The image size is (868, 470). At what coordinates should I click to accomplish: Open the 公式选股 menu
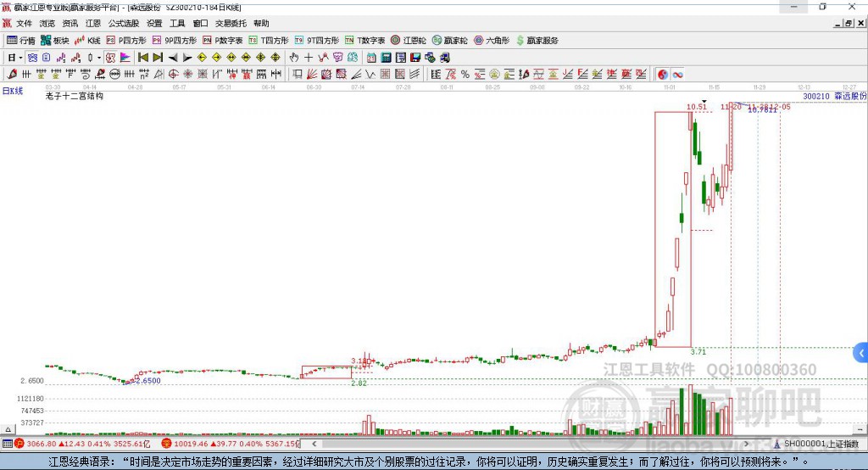[x=124, y=23]
